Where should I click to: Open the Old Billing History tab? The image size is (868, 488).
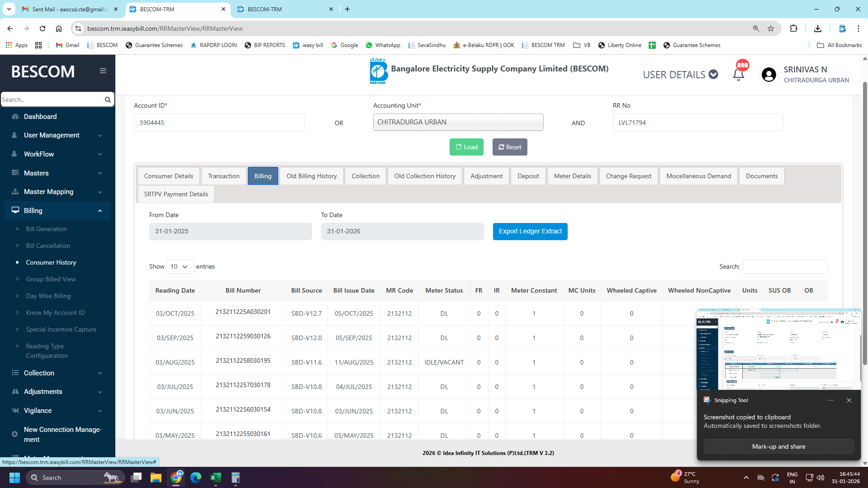[x=311, y=176]
